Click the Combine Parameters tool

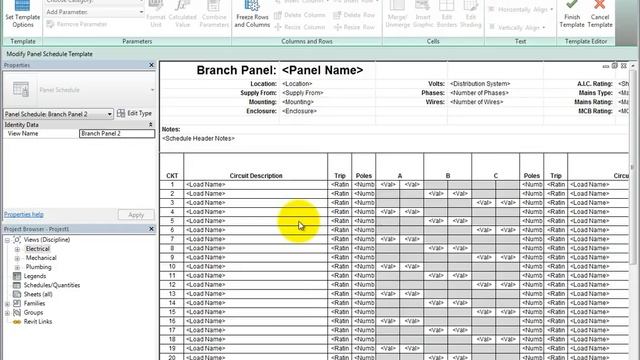coord(214,14)
